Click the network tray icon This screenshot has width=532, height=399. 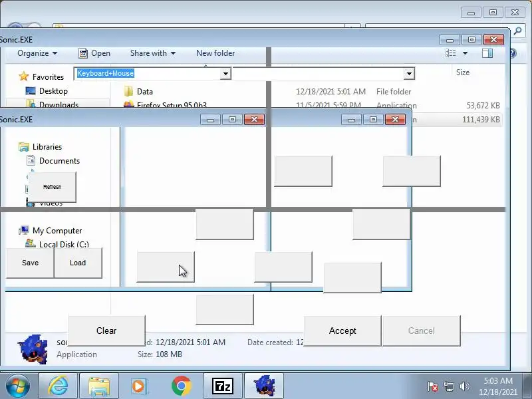click(x=449, y=386)
